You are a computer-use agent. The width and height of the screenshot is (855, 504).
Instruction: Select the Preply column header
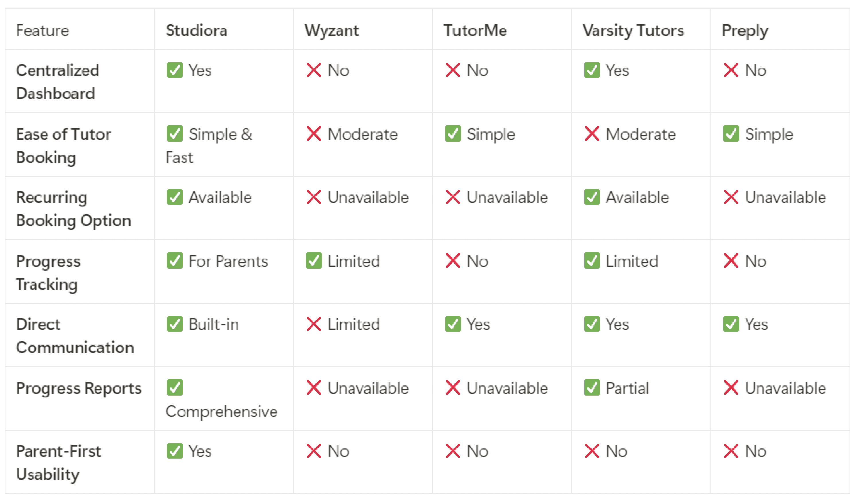tap(745, 31)
